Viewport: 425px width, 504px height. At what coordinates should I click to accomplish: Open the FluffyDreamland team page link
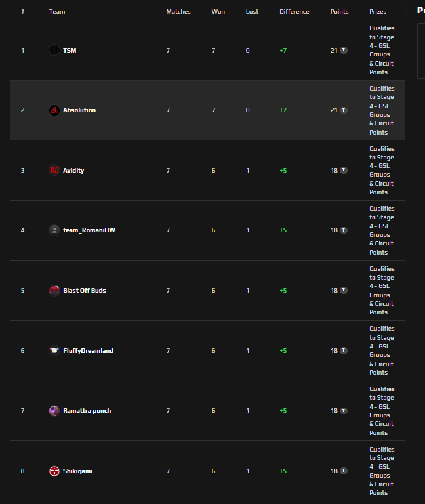(x=88, y=350)
